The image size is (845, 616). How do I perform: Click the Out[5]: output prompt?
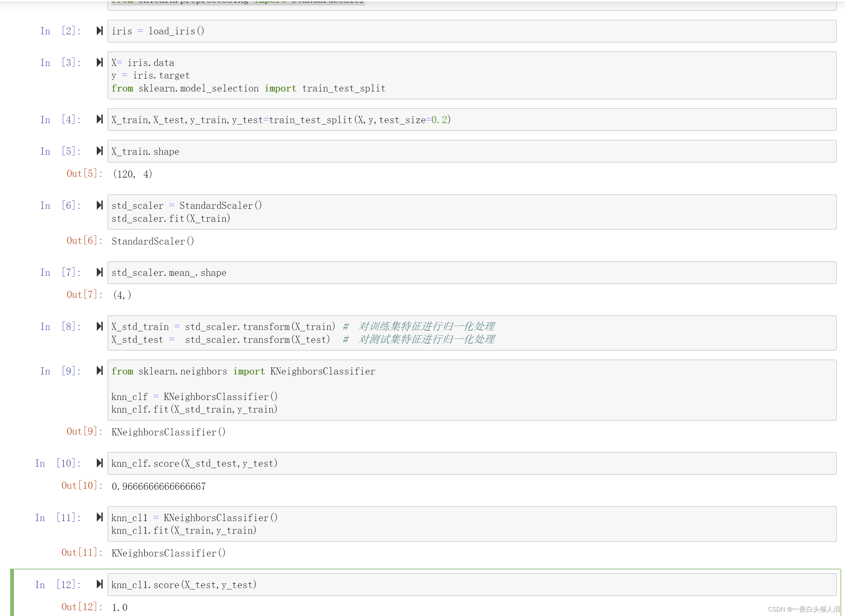pos(85,173)
